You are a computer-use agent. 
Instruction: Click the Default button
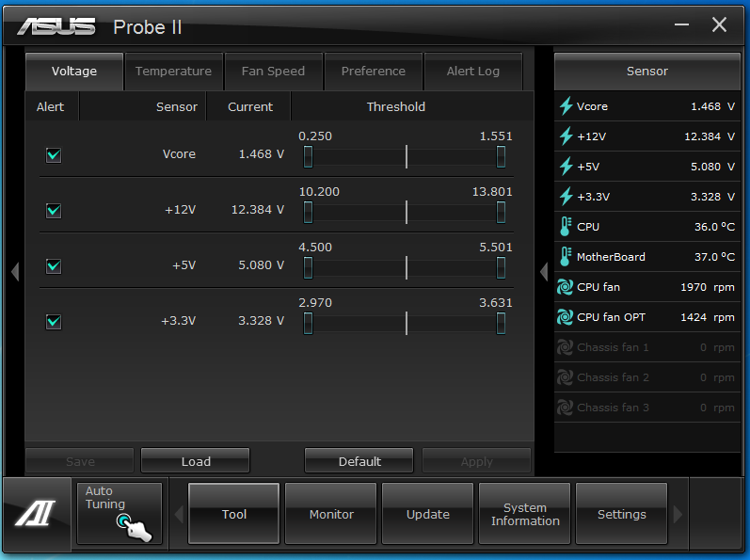click(359, 461)
